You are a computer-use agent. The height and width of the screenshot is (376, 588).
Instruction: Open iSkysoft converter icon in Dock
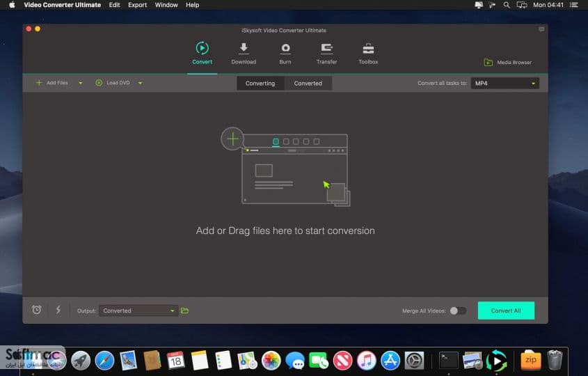click(x=497, y=361)
